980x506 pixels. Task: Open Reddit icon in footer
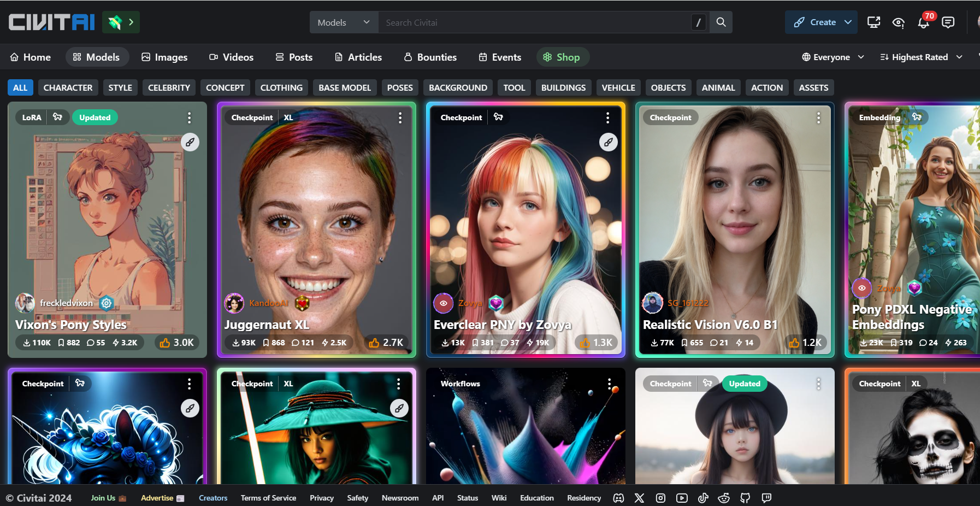pos(724,498)
